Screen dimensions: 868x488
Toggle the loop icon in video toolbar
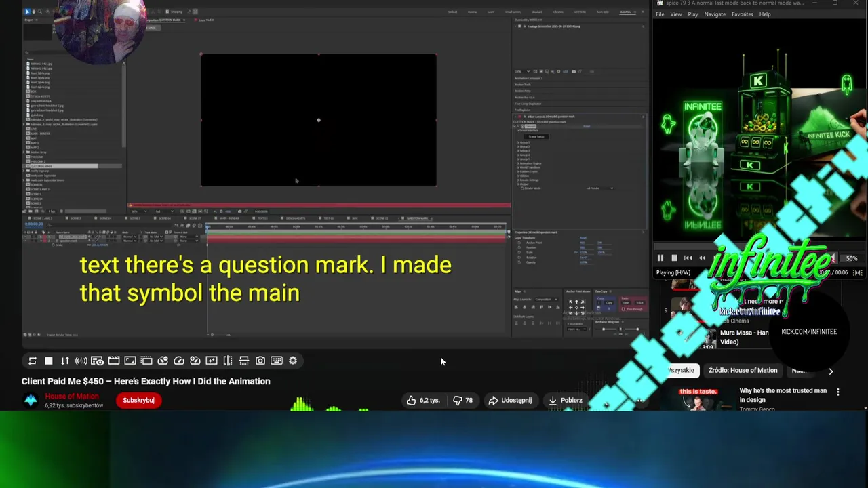pos(32,361)
